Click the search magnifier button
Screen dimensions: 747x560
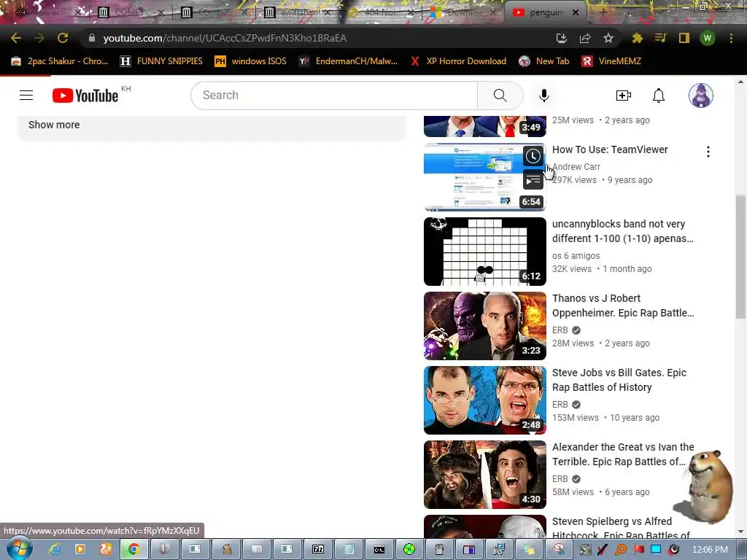click(500, 96)
